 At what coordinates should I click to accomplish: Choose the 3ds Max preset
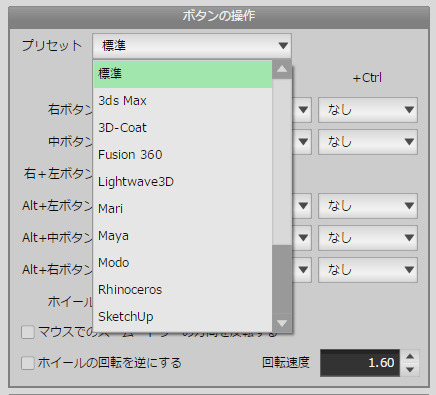(x=183, y=101)
